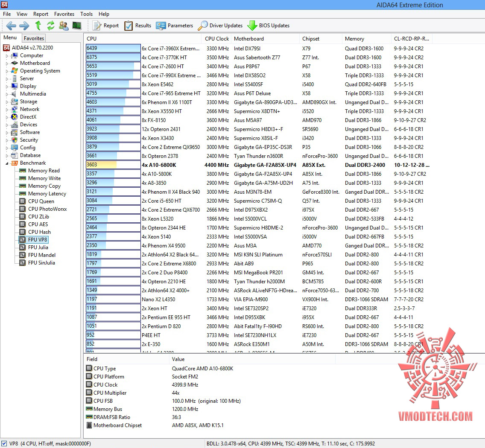Screen dimensions: 485x448
Task: Click the green Refresh arrows icon
Action: tap(51, 26)
